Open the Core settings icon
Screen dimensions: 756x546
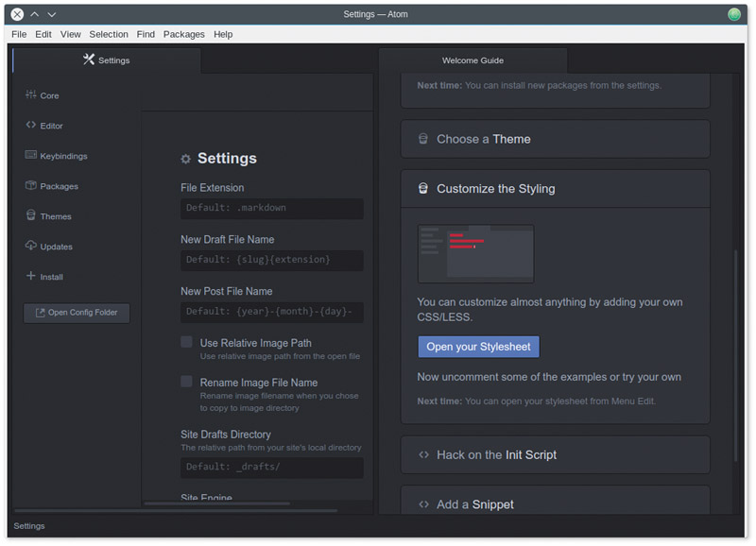tap(31, 94)
